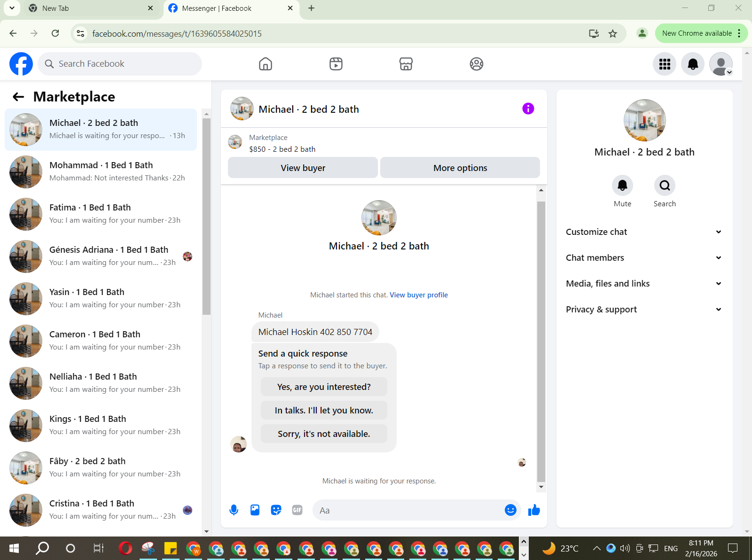Screen dimensions: 752x560
Task: Choose a GIF icon
Action: coord(297,510)
